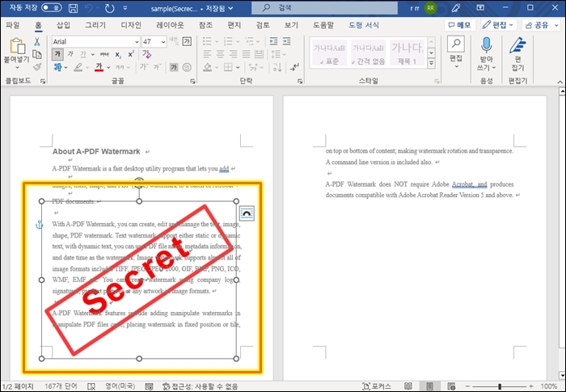The height and width of the screenshot is (392, 566).
Task: Click the spelling check book icon in status bar
Action: click(x=91, y=386)
